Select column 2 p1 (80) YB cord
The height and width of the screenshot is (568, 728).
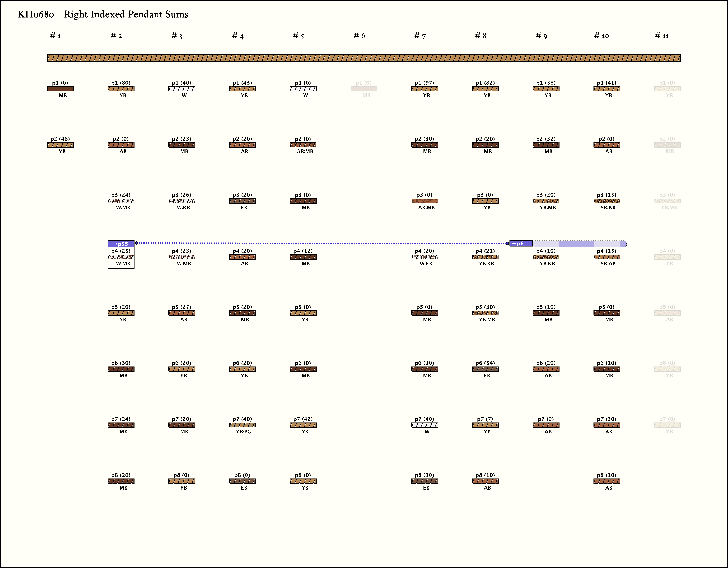pos(121,89)
